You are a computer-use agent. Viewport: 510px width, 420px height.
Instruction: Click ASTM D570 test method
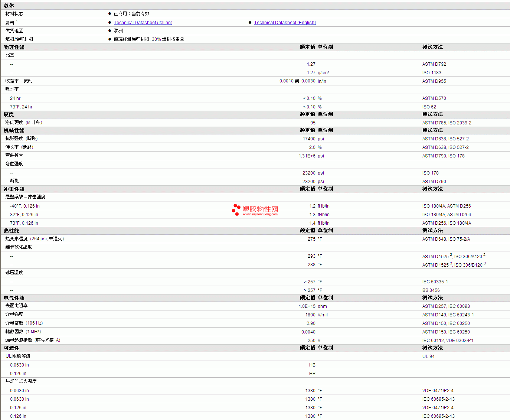point(434,98)
